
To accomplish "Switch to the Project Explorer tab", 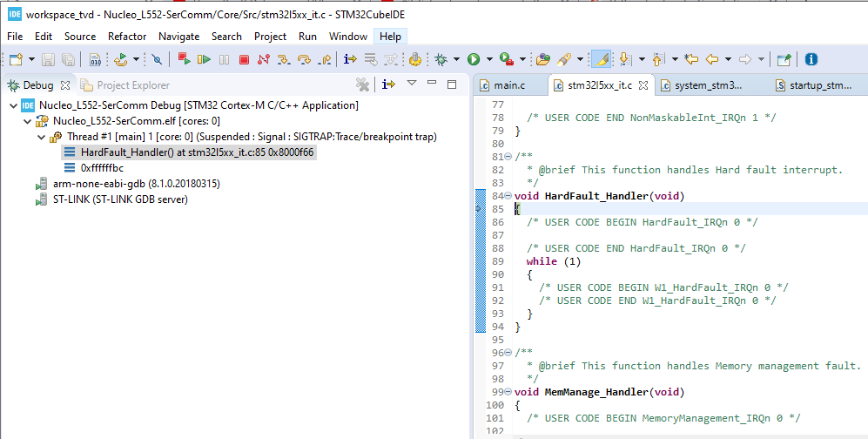I will click(x=125, y=85).
